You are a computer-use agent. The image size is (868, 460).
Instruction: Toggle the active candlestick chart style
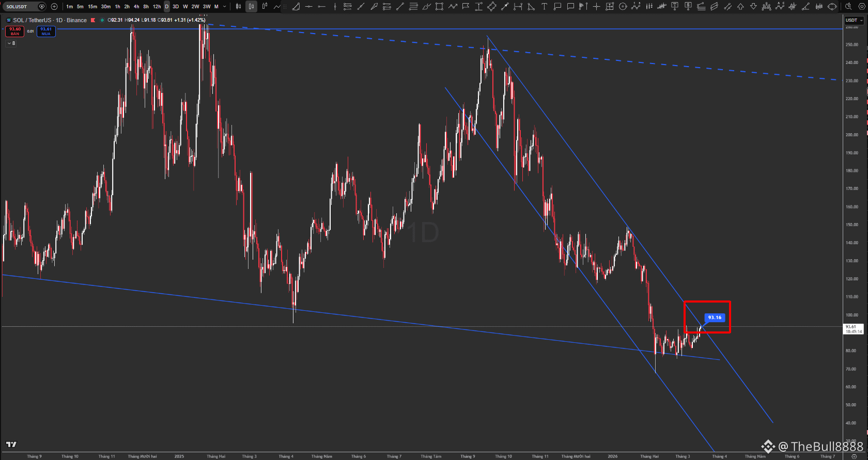tap(251, 7)
